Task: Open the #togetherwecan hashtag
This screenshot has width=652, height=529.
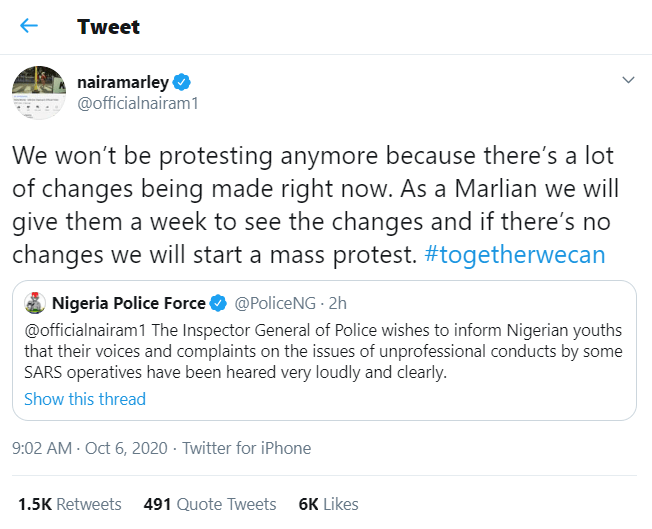Action: pos(514,254)
